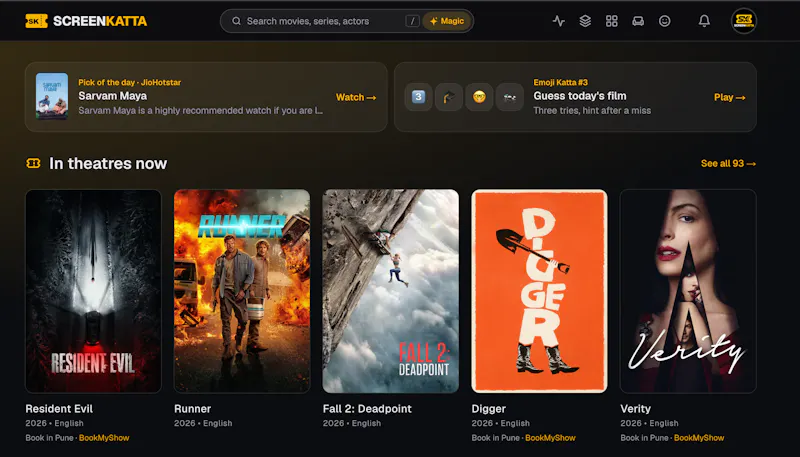Open the ScreenKatta home wordmark
Viewport: 800px width, 457px height.
[x=100, y=21]
